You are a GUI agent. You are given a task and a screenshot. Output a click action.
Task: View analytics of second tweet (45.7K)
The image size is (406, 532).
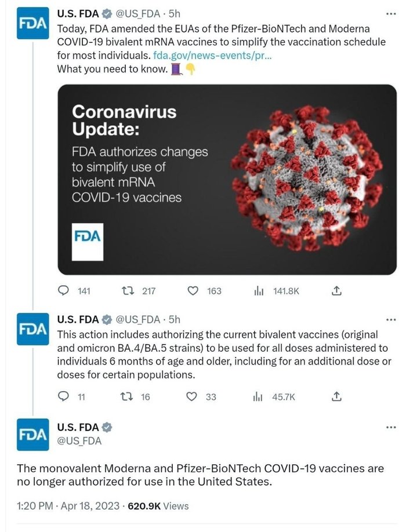259,396
